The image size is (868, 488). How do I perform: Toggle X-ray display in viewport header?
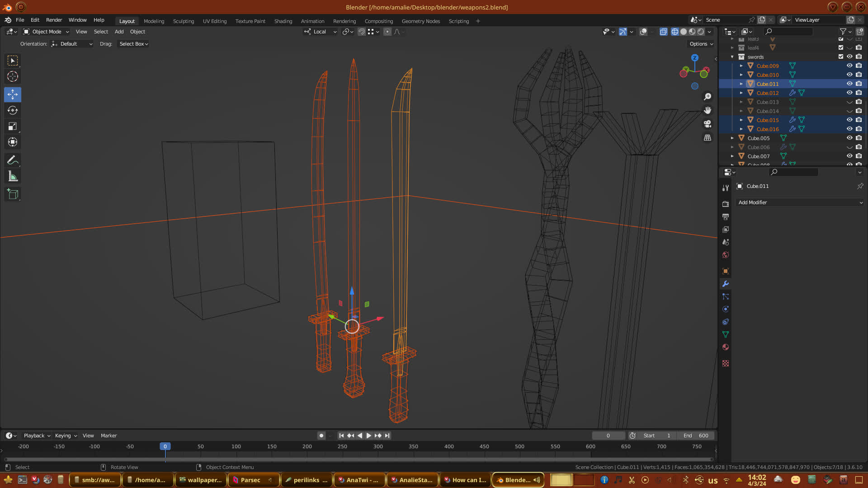pyautogui.click(x=663, y=32)
